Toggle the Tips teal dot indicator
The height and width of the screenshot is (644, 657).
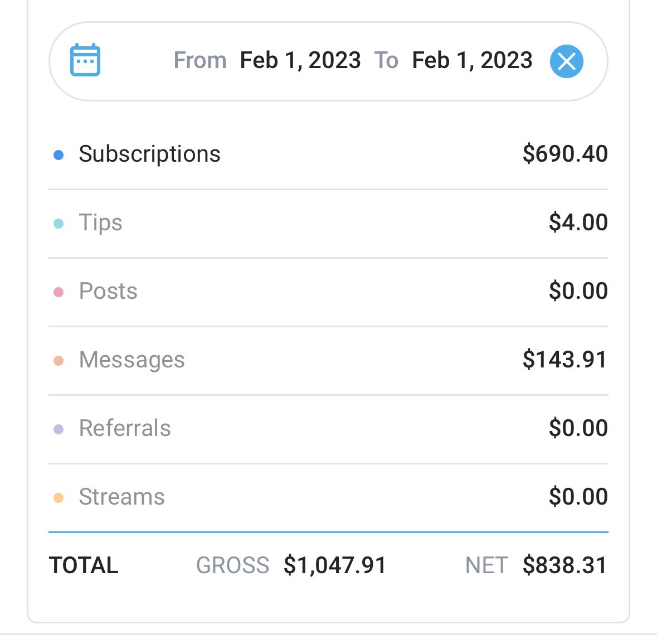[59, 224]
